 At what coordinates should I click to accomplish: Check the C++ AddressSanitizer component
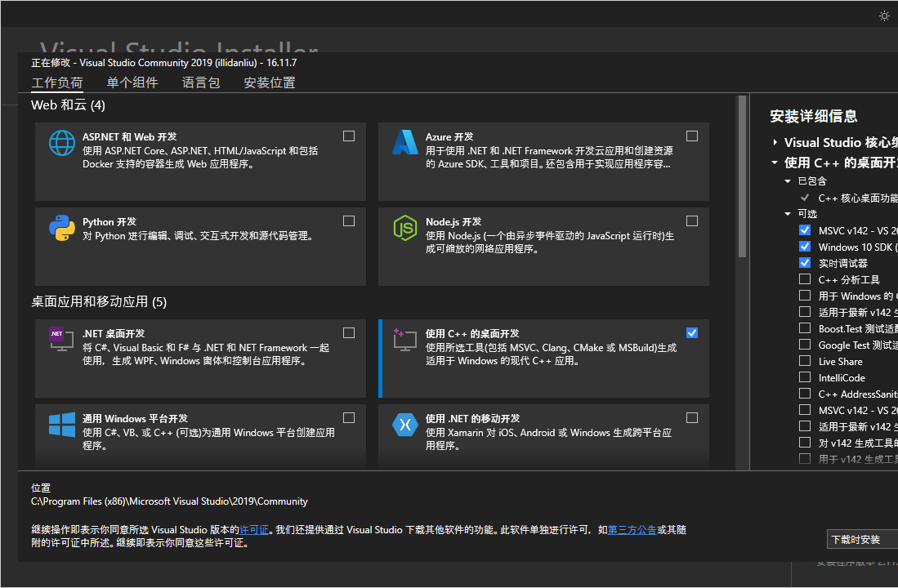[805, 394]
